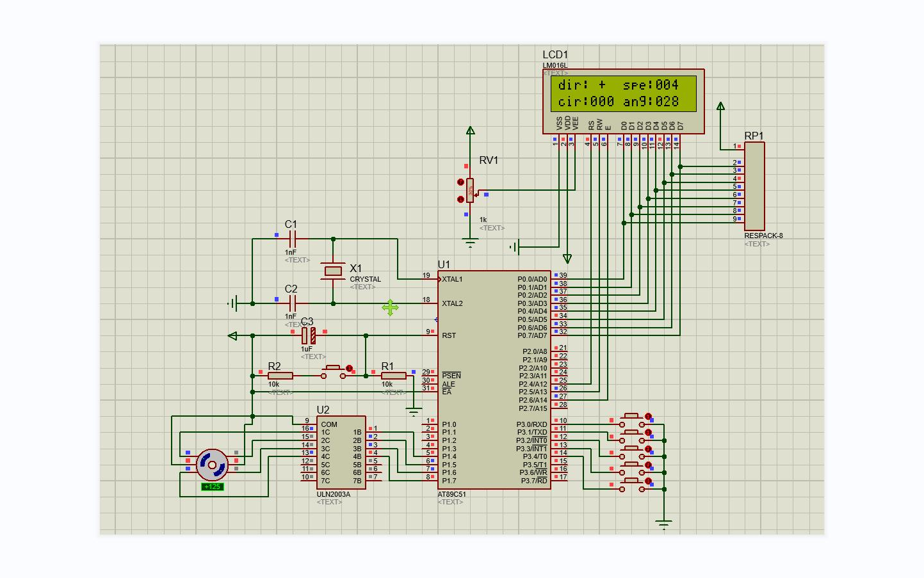Viewport: 924px width, 578px height.
Task: Click the ground symbol on the LCD VSS wire
Action: pos(514,247)
